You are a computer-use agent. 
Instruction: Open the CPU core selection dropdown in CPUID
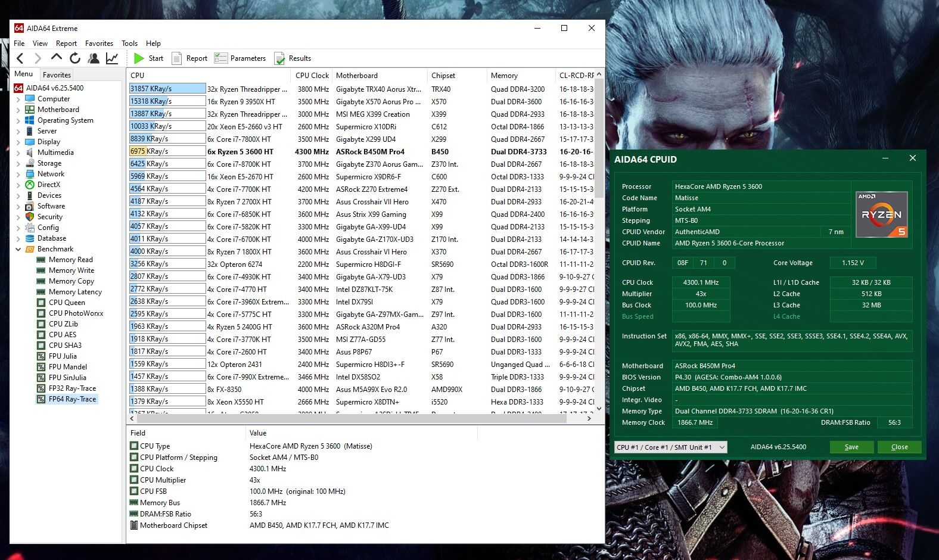coord(670,447)
